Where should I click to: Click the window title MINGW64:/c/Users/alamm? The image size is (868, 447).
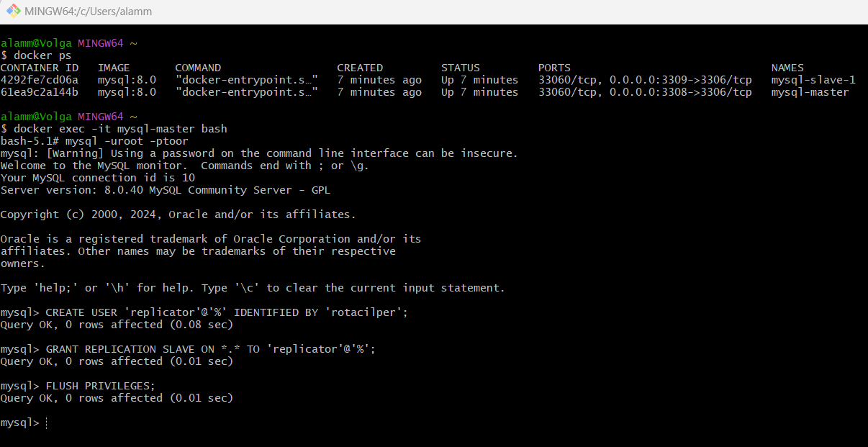[88, 12]
